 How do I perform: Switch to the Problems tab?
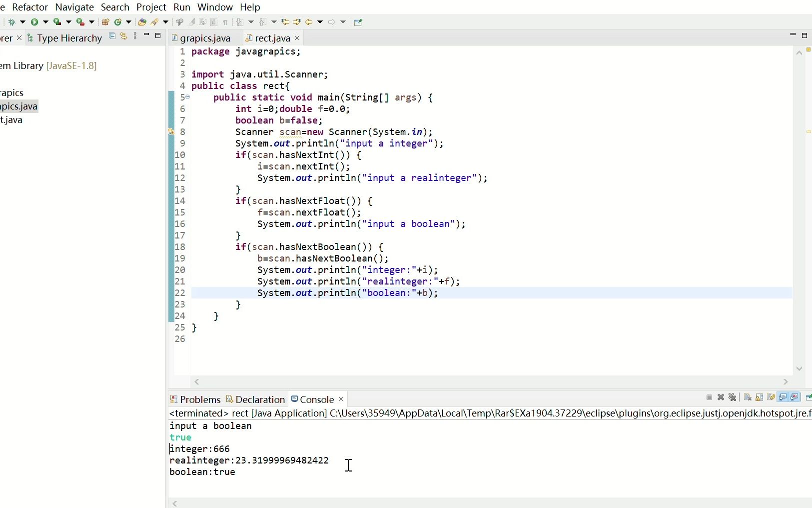point(199,399)
